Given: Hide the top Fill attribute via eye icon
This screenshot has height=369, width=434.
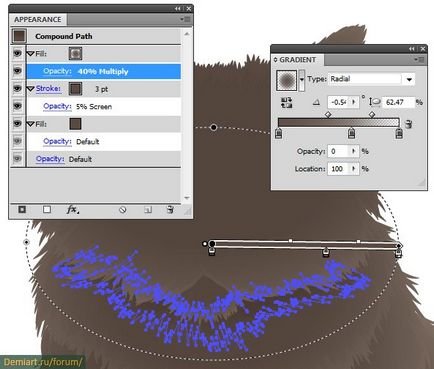Looking at the screenshot, I should tap(17, 53).
